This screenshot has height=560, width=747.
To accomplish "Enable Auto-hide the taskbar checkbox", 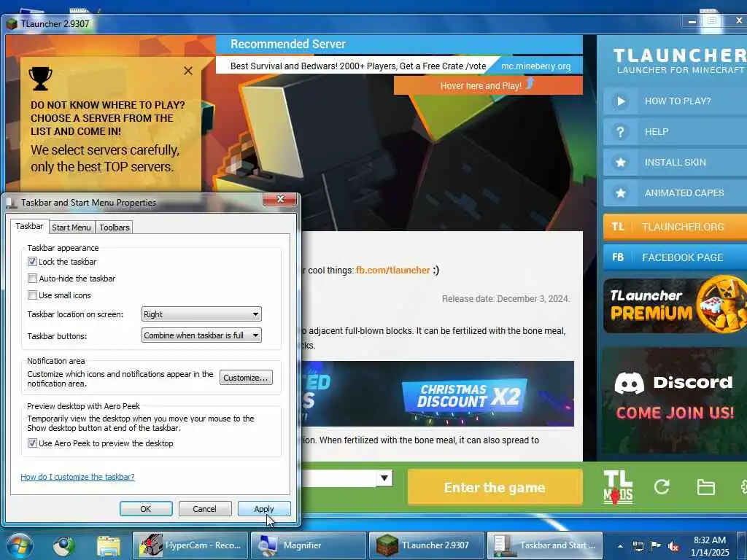I will pos(32,278).
